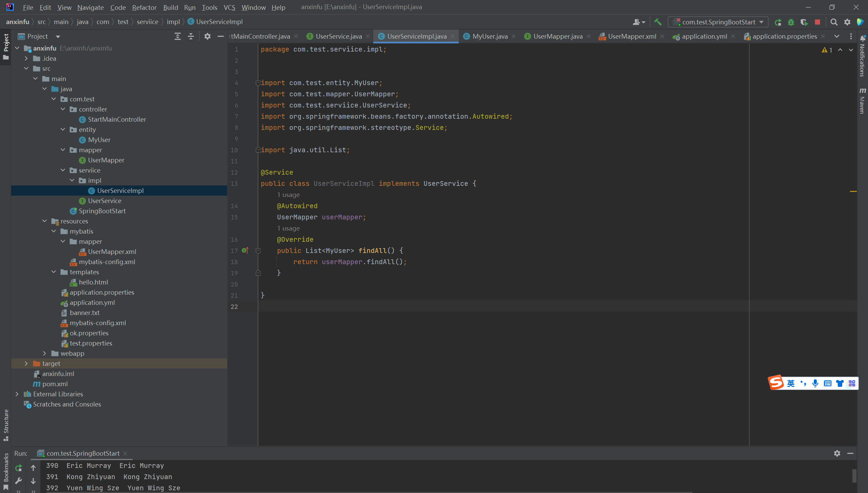Click the Expand All icon in Project panel
Viewport: 868px width, 493px height.
point(177,36)
